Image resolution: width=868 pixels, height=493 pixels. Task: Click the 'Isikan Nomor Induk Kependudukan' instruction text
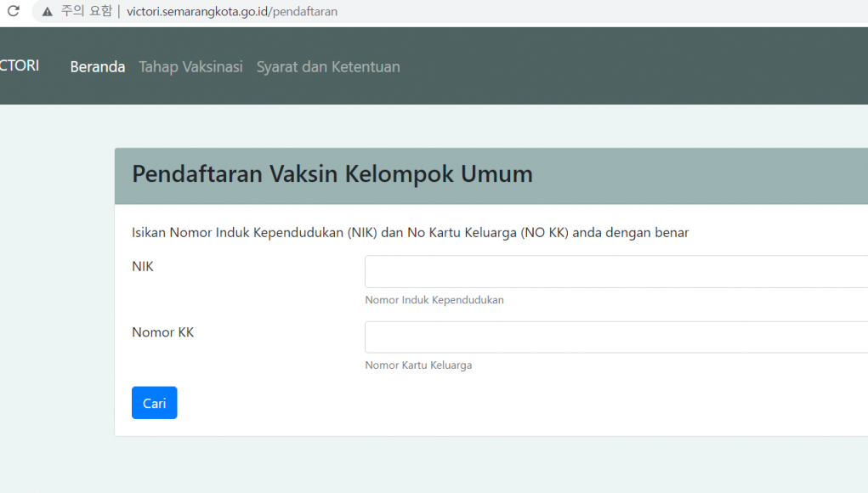[x=410, y=232]
